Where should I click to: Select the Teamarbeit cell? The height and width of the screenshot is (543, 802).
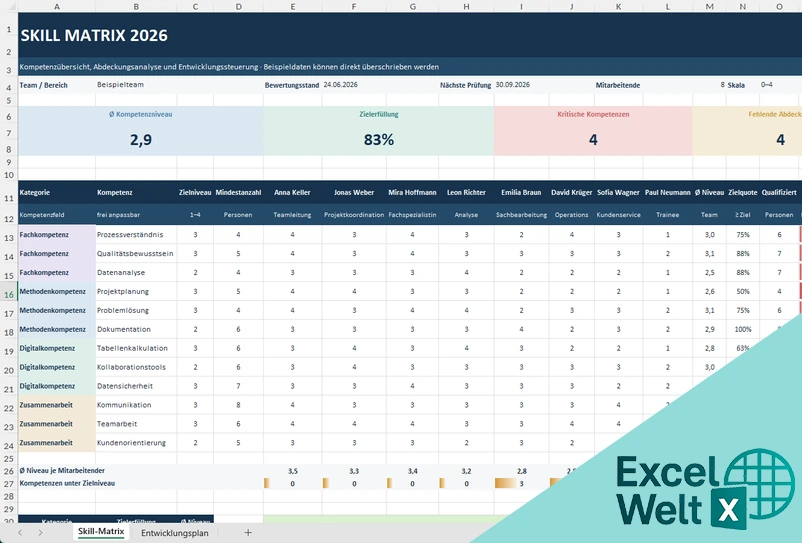(136, 424)
